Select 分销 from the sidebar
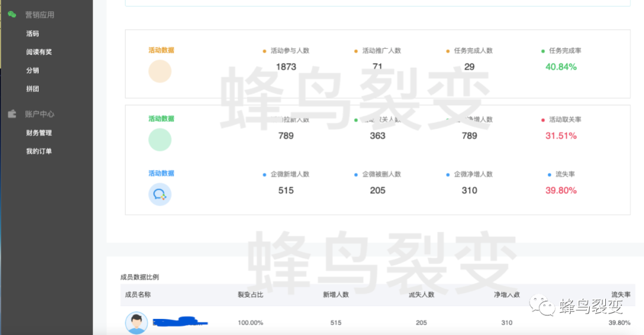Image resolution: width=644 pixels, height=335 pixels. 32,70
